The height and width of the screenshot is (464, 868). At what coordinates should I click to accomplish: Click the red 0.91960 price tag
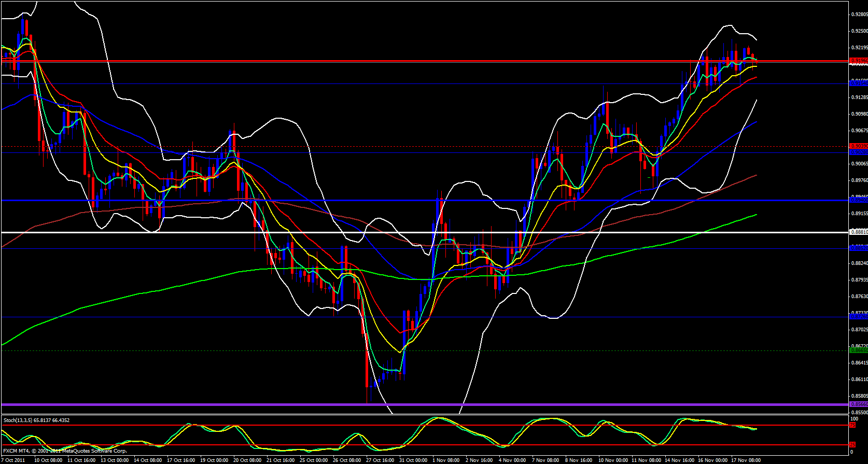coord(858,61)
